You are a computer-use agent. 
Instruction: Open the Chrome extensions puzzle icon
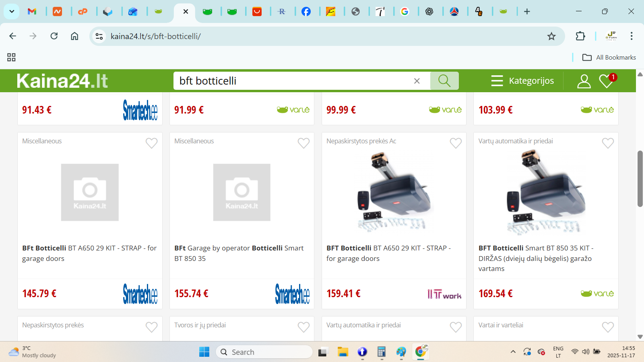pos(580,36)
